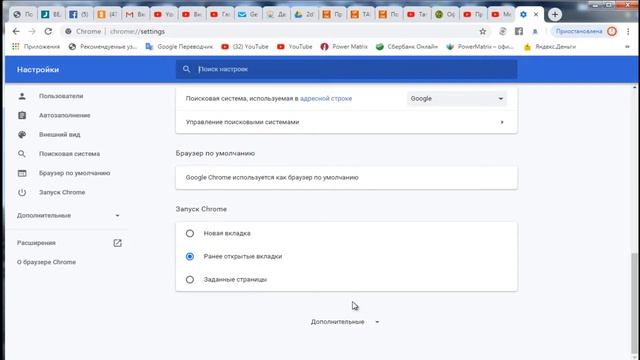Open the адресной строке link
Viewport: 640px width, 360px height.
pos(326,98)
